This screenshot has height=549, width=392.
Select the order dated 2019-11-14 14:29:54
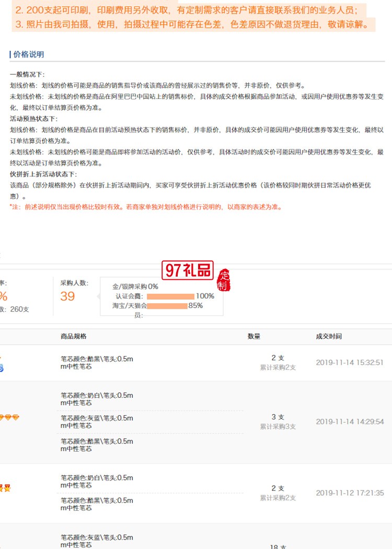tap(349, 421)
